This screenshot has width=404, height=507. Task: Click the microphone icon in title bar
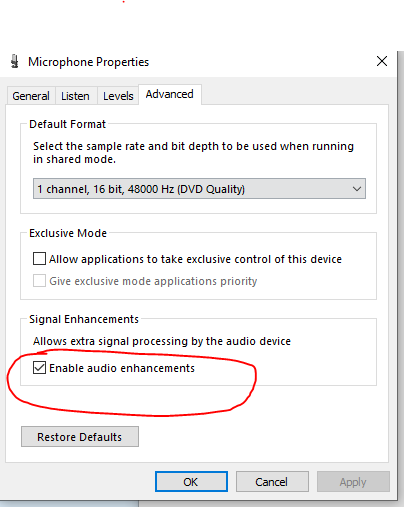point(14,61)
